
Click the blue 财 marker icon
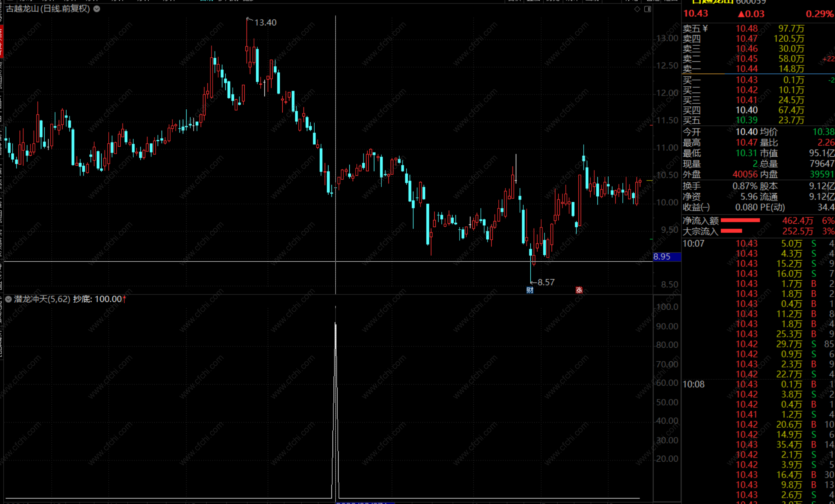click(530, 290)
